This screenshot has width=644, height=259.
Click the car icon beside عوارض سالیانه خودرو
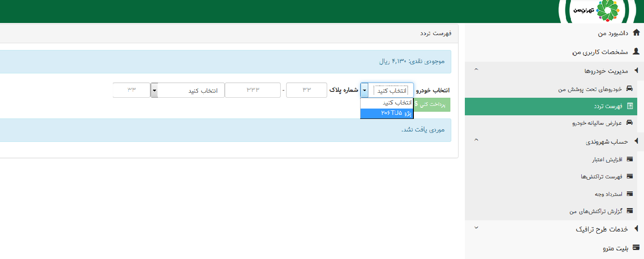[630, 123]
